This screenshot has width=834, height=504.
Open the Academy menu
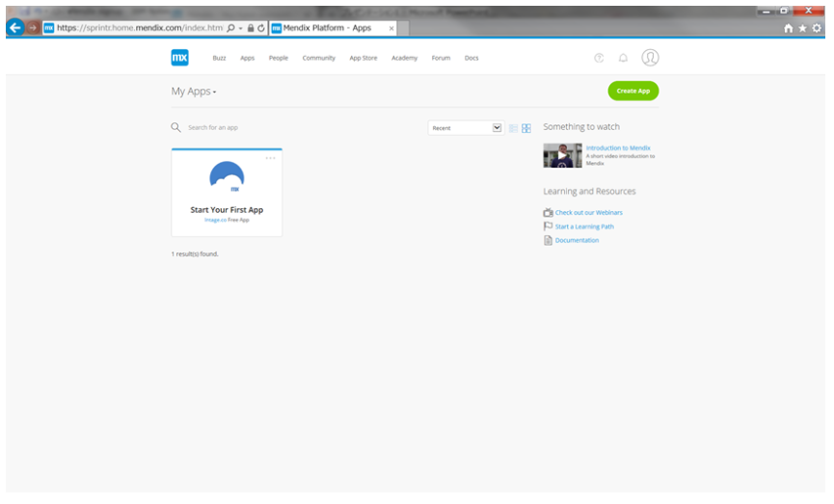pyautogui.click(x=404, y=58)
